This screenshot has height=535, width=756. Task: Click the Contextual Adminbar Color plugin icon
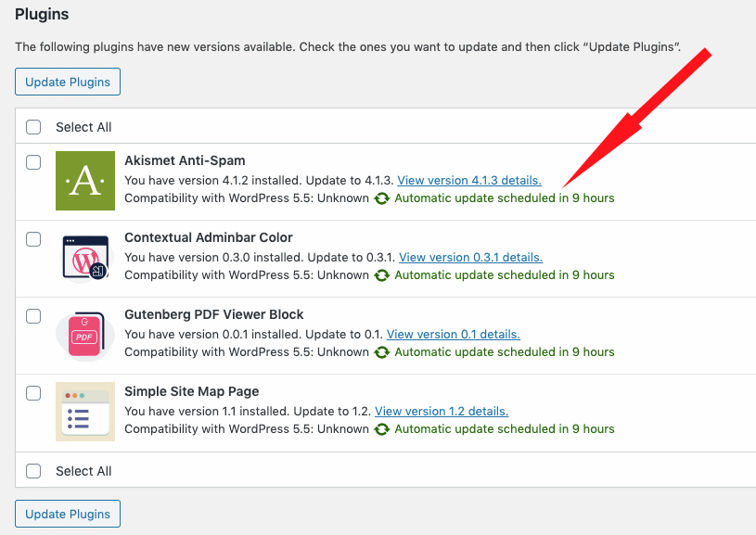[x=85, y=258]
